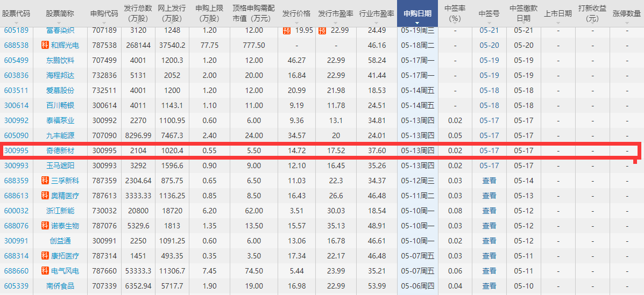The height and width of the screenshot is (295, 644).
Task: Open stock code 605090 link
Action: coord(16,135)
